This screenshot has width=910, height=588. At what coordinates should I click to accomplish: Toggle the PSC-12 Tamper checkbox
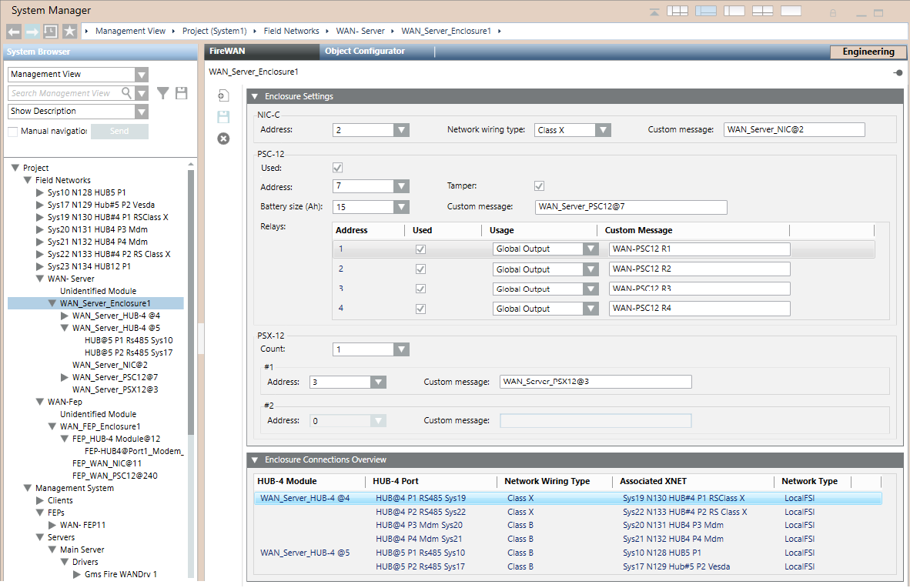pos(539,186)
